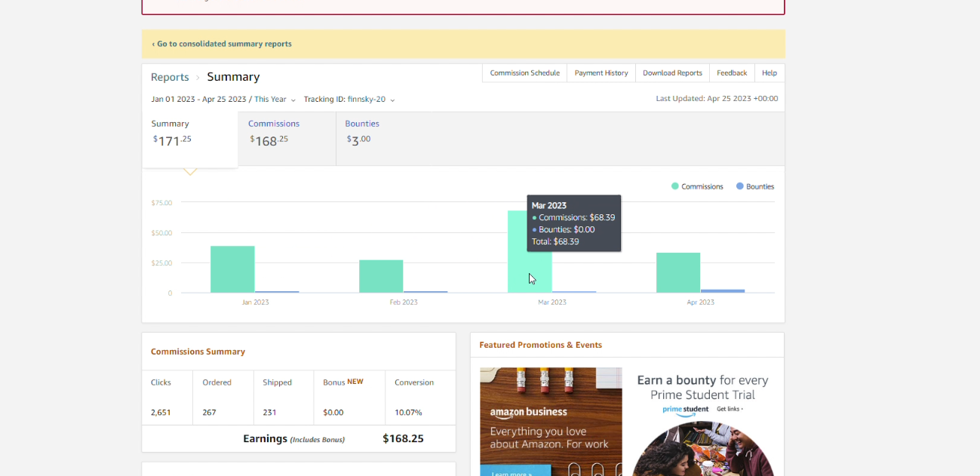Click the Apr 2023 commissions bar
The width and height of the screenshot is (980, 476).
point(678,272)
